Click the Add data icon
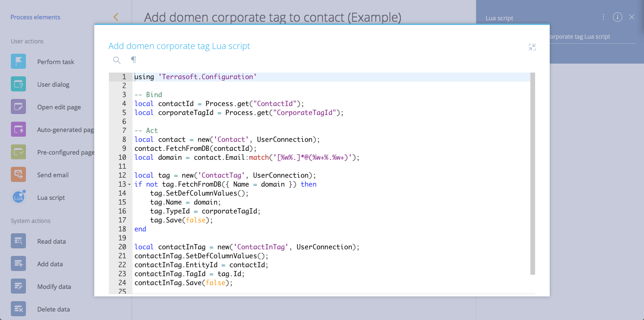This screenshot has height=320, width=644. tap(18, 264)
